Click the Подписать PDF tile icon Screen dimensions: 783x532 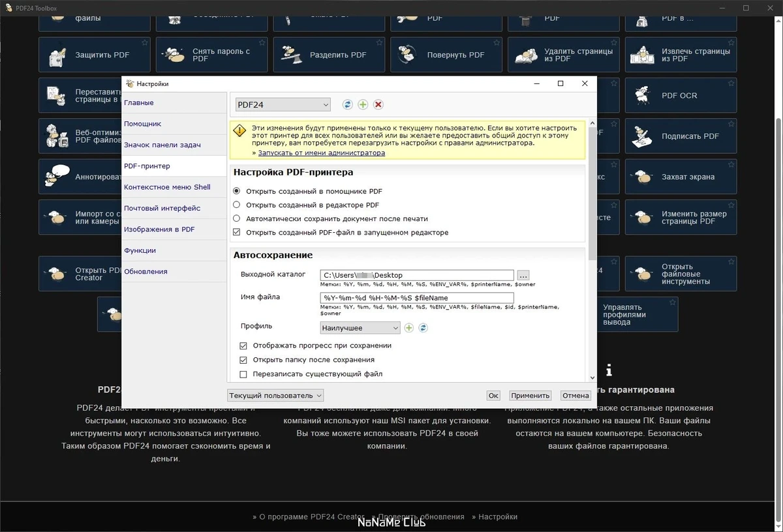click(x=643, y=136)
